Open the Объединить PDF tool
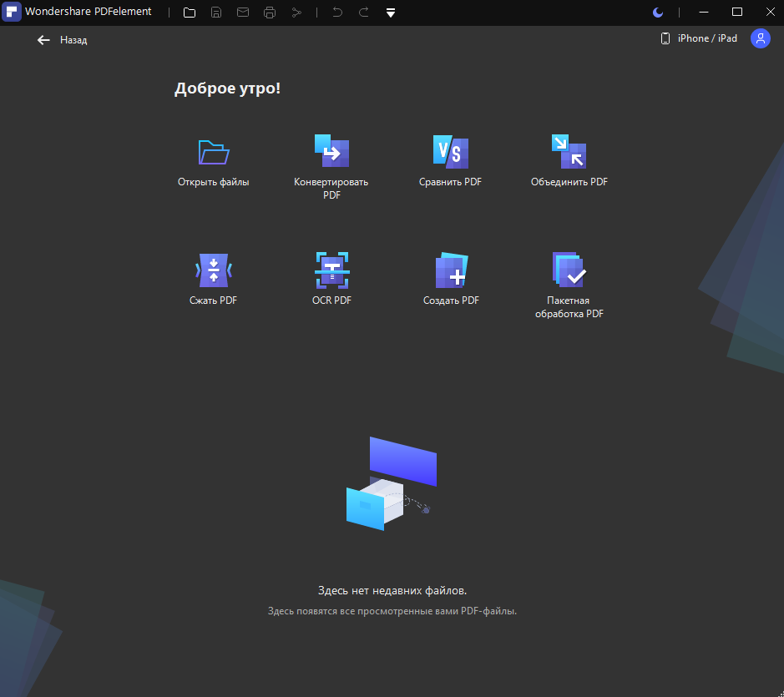The height and width of the screenshot is (697, 784). pyautogui.click(x=569, y=151)
